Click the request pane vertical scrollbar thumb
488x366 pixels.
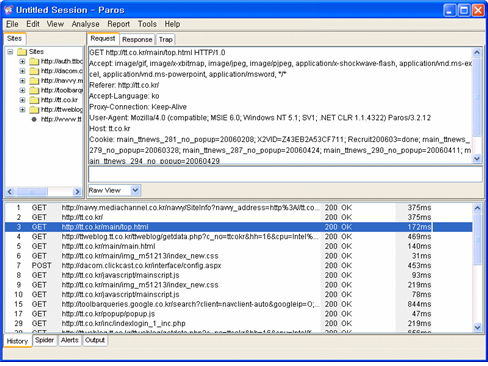[x=477, y=97]
